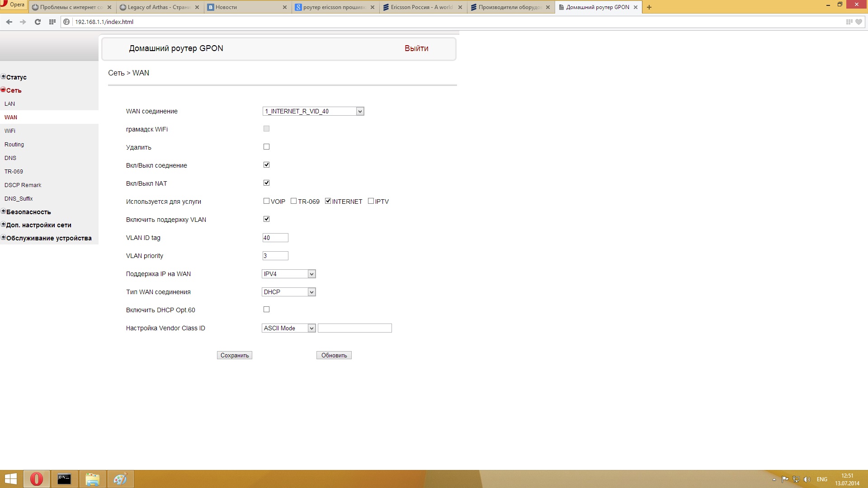Click the VLAN ID tag input field
Screen dimensions: 868x488
click(275, 238)
